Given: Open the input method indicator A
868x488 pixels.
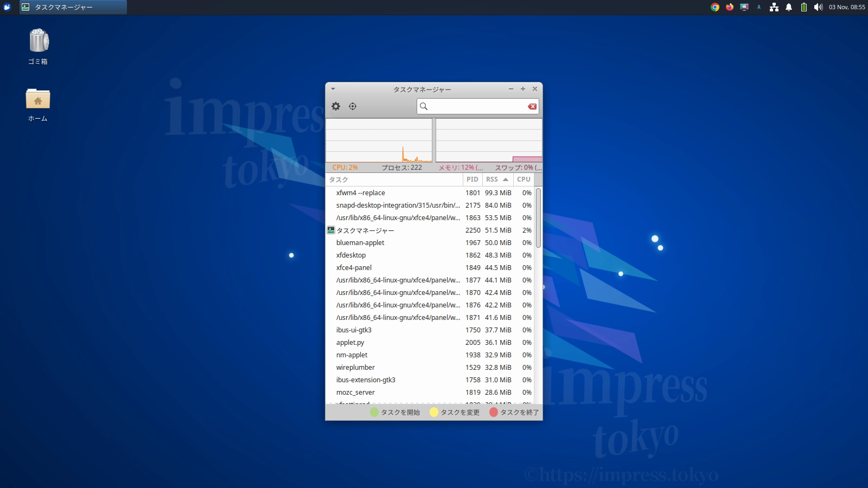Looking at the screenshot, I should 759,7.
